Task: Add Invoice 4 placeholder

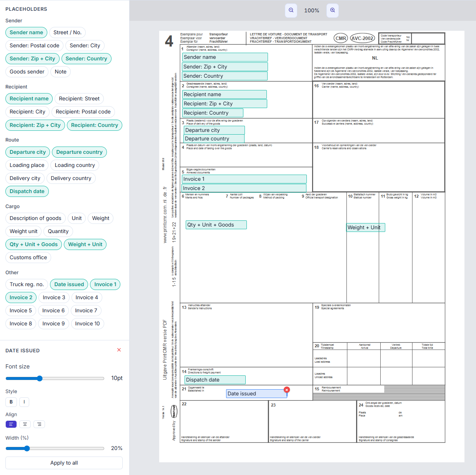Action: (x=87, y=297)
